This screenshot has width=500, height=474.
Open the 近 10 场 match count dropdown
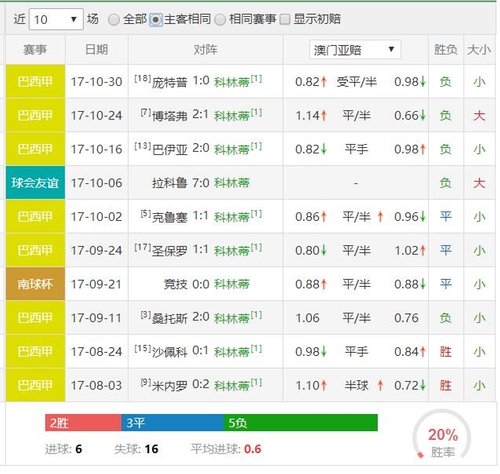tap(56, 19)
